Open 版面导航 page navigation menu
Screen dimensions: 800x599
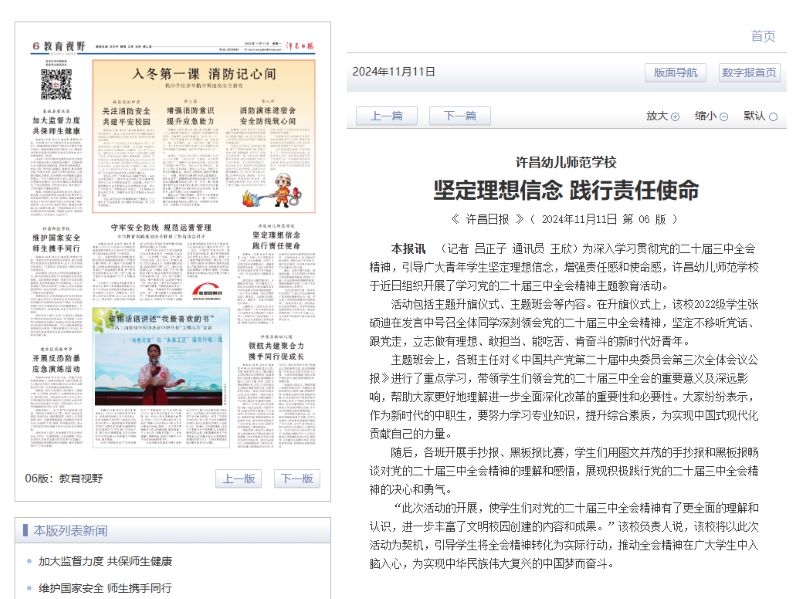point(676,73)
